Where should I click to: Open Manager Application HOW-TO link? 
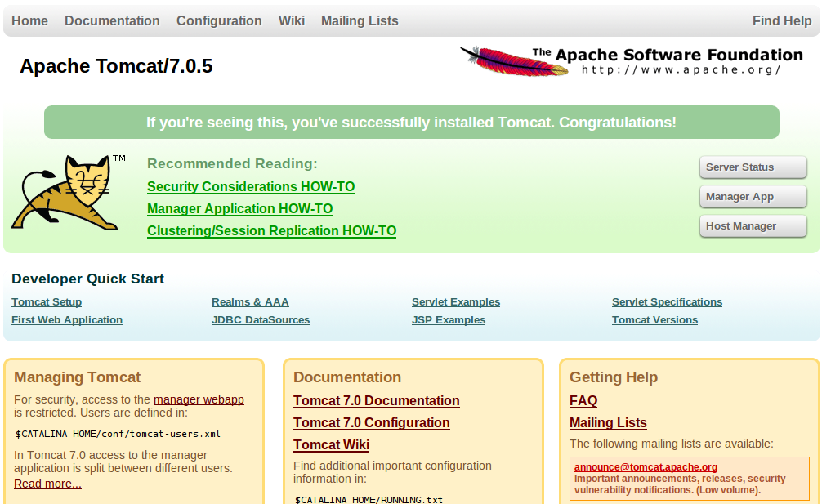pyautogui.click(x=240, y=208)
